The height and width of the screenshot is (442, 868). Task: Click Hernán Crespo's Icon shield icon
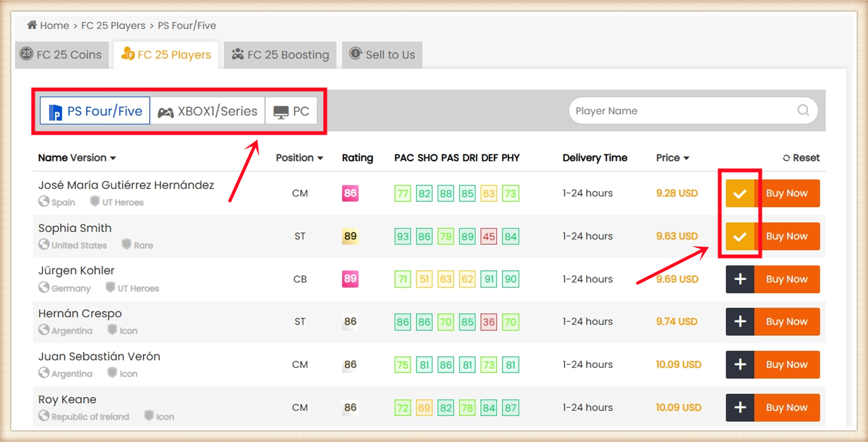pyautogui.click(x=112, y=329)
